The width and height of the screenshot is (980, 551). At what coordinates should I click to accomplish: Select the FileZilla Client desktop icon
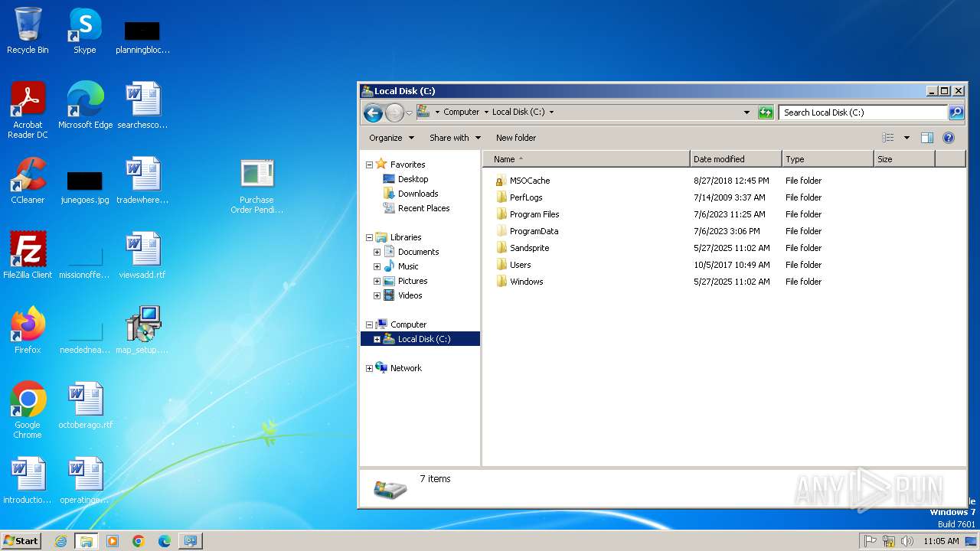[x=28, y=256]
